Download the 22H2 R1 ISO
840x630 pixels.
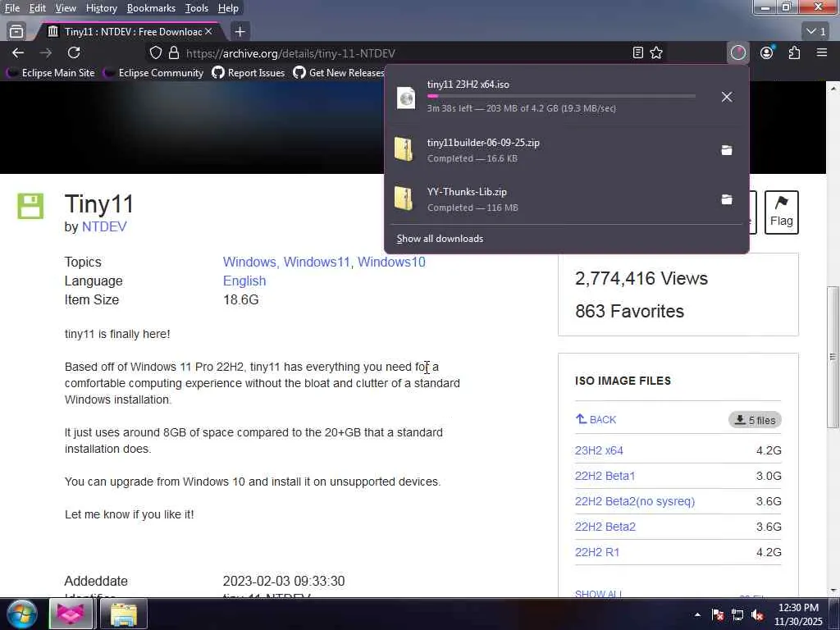597,552
